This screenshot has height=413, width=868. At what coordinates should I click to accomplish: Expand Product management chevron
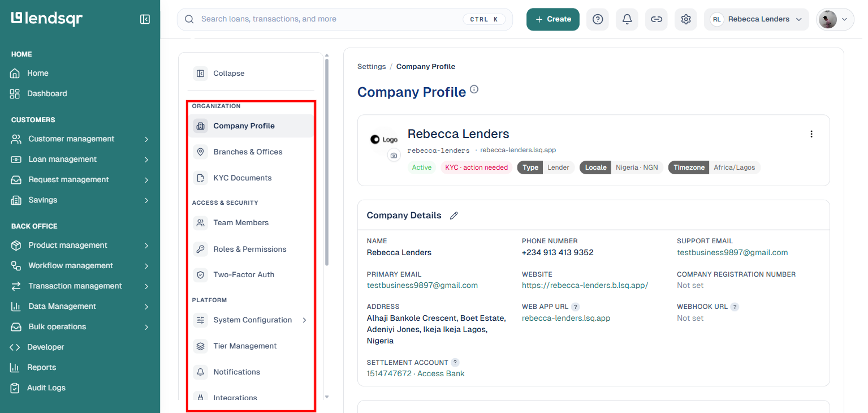(146, 246)
